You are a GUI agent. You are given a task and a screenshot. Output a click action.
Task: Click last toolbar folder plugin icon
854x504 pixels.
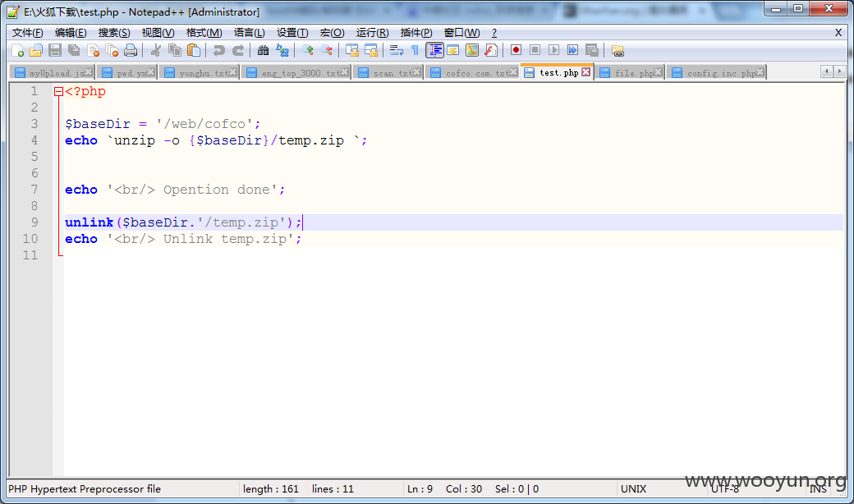617,51
